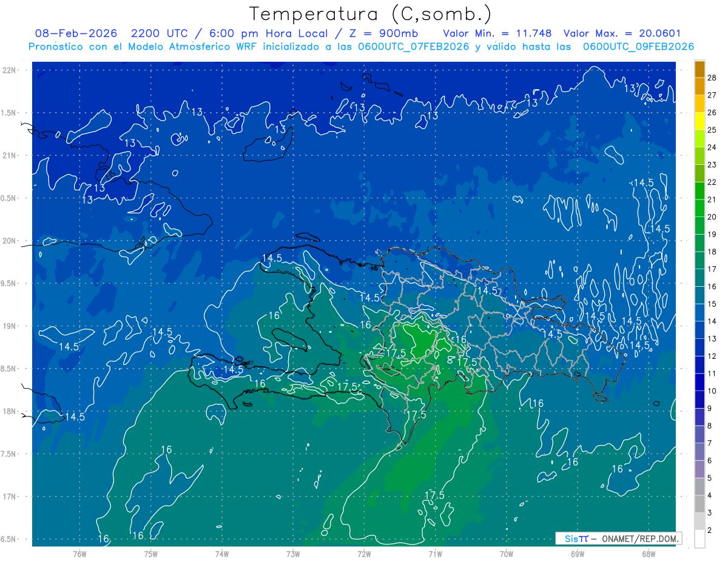
Task: Click "Valor Min. = 11.748" text
Action: tap(498, 33)
